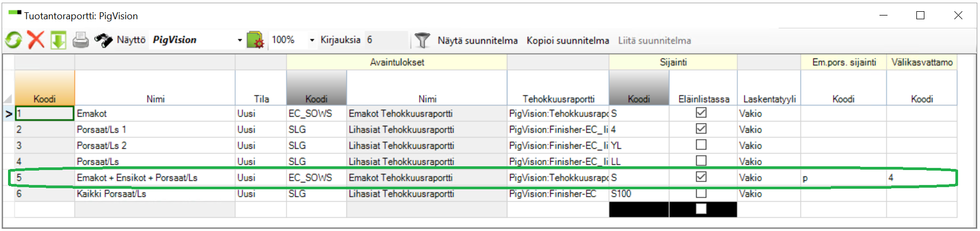Viewport: 980px width, 231px height.
Task: Click EC_SOWS code in row 1
Action: tap(317, 113)
